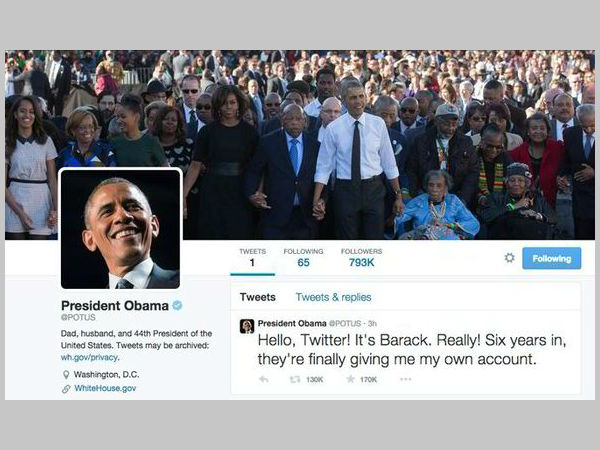
Task: Open the small tweet avatar thumbnail
Action: coord(247,326)
